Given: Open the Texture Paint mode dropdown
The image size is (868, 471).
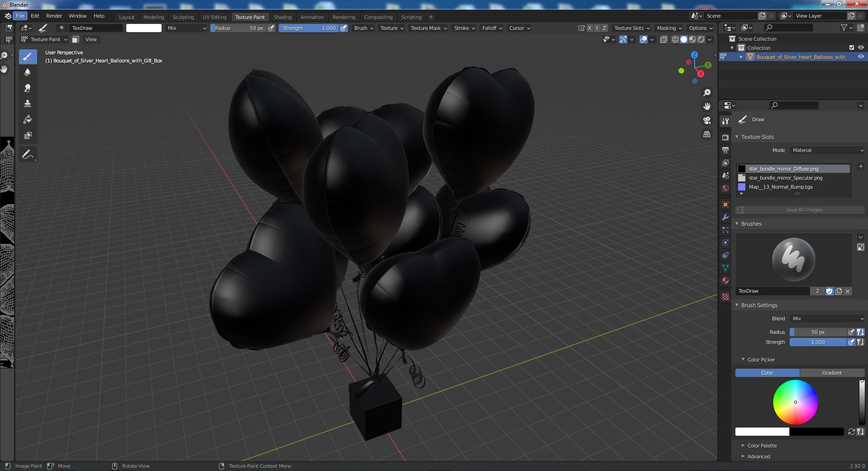Looking at the screenshot, I should (44, 39).
